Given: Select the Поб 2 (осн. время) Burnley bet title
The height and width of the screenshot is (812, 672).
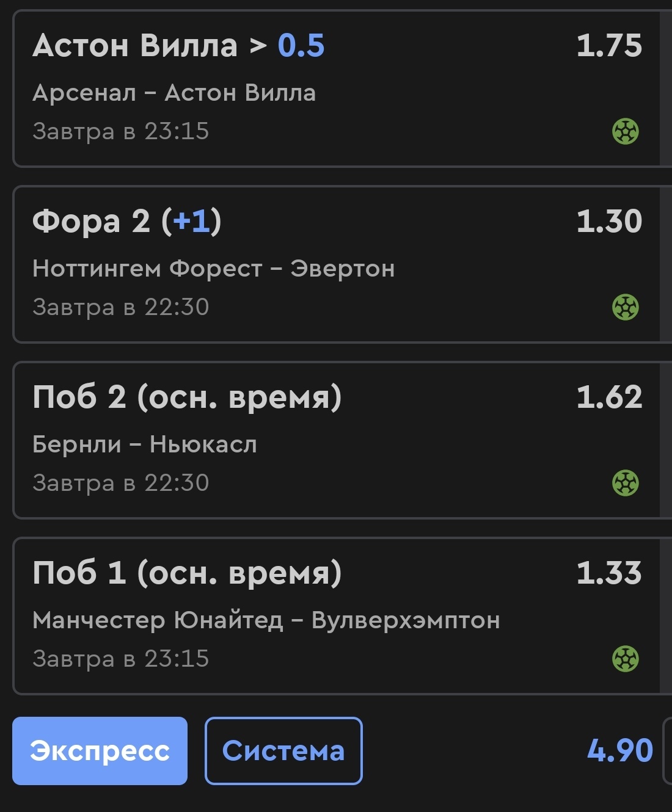Looking at the screenshot, I should (187, 397).
